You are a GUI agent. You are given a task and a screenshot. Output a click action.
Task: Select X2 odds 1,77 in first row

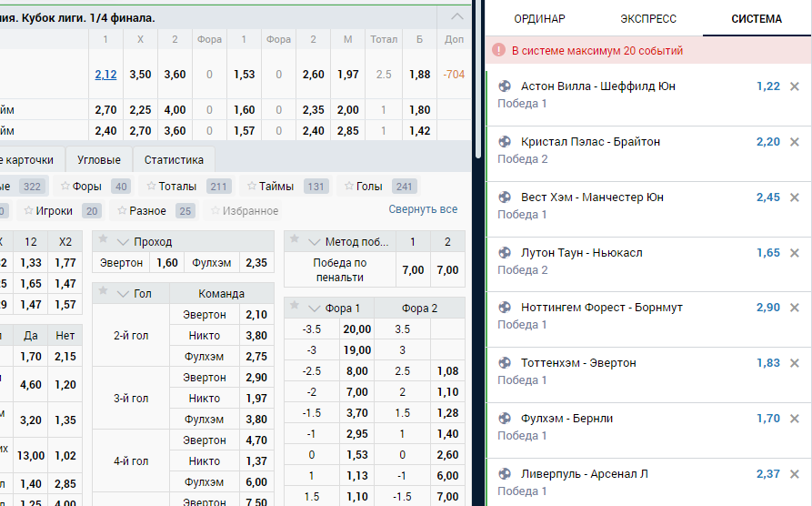(65, 263)
